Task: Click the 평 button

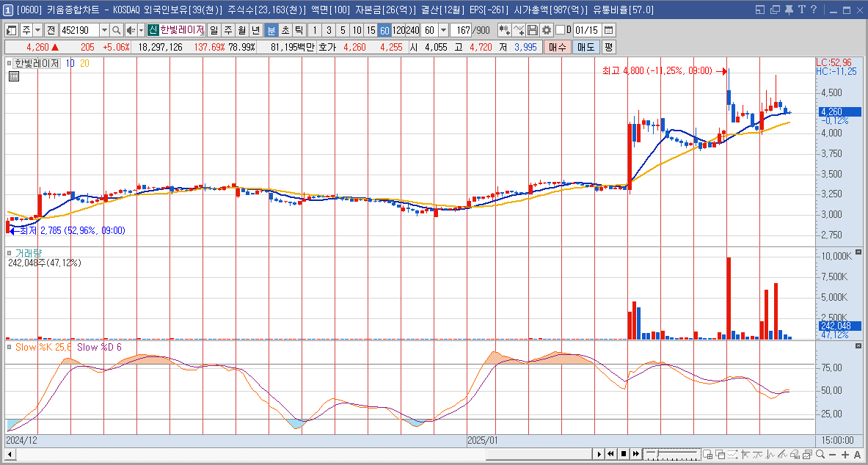Action: 608,47
